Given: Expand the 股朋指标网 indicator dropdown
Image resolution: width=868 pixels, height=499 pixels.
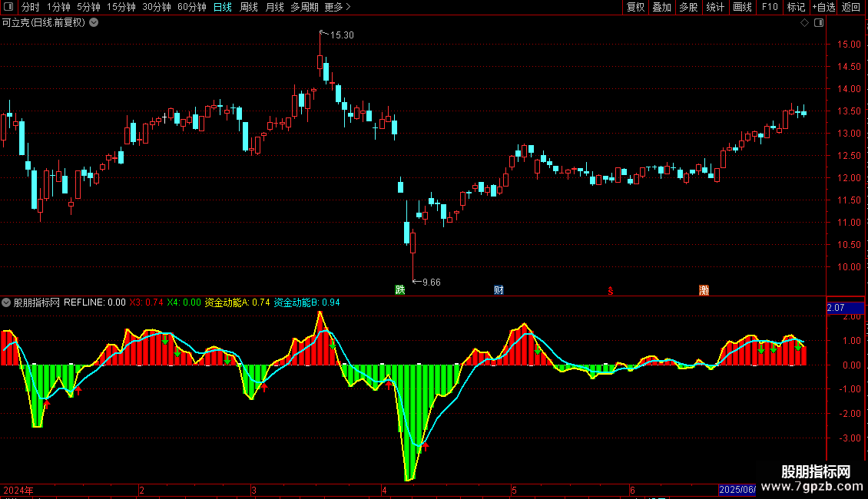Looking at the screenshot, I should click(6, 302).
